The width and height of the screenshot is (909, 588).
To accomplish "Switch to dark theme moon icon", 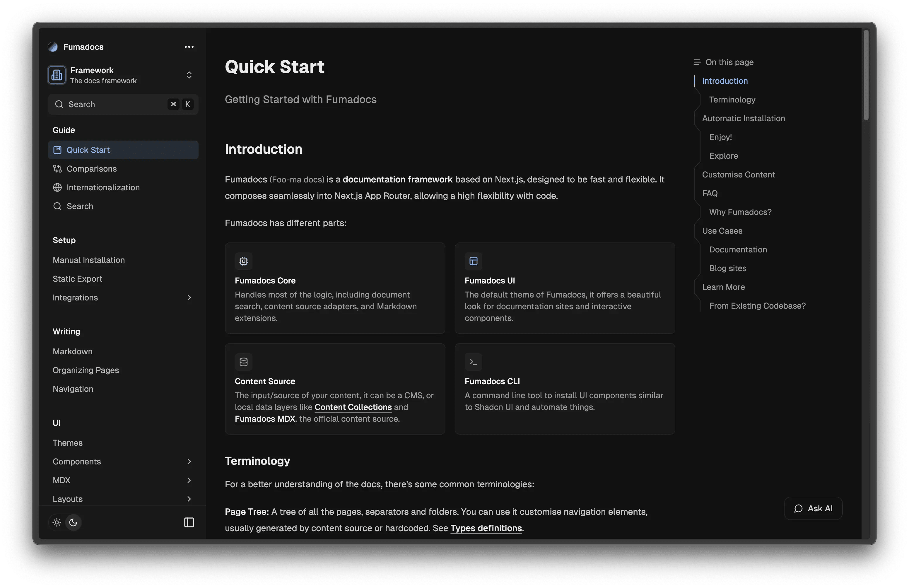I will tap(73, 522).
